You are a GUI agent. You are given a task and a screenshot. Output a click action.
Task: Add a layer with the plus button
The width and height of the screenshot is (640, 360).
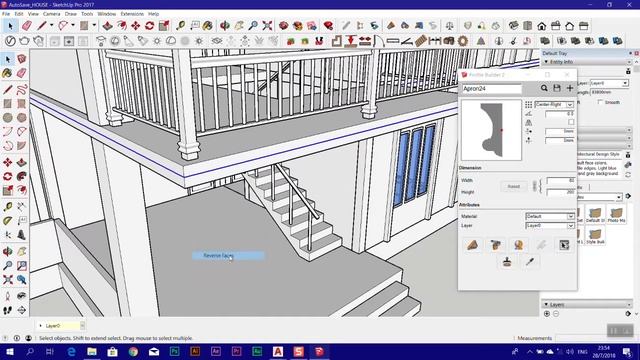[x=547, y=313]
